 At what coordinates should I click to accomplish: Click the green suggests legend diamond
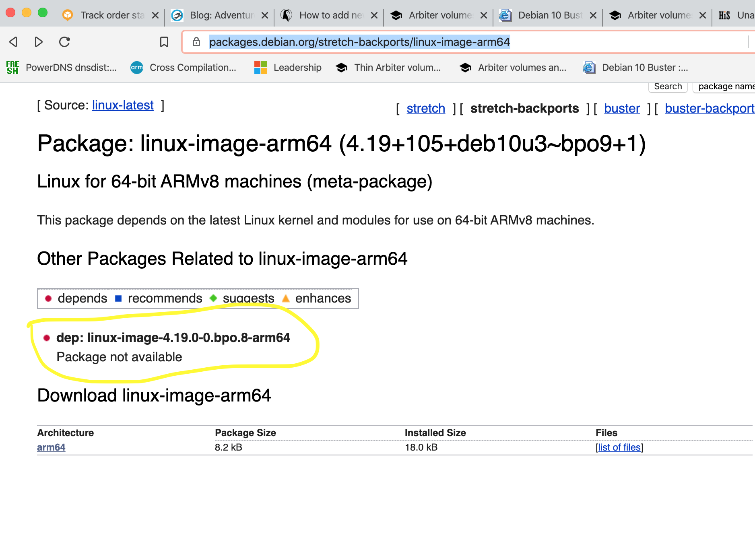[213, 299]
